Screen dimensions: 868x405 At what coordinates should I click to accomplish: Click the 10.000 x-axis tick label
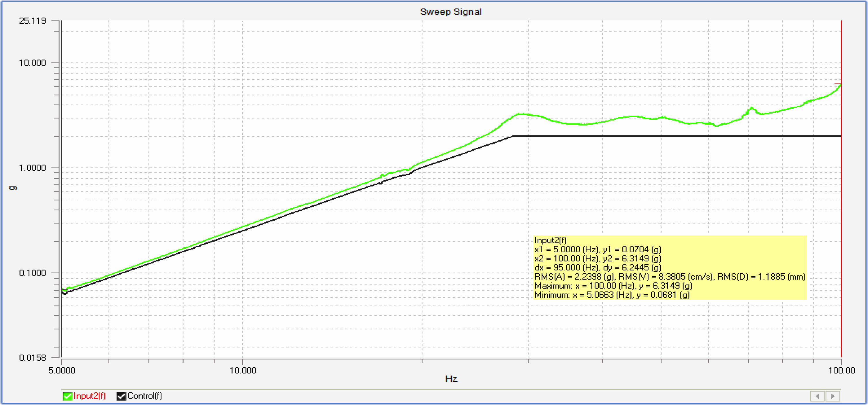(243, 370)
